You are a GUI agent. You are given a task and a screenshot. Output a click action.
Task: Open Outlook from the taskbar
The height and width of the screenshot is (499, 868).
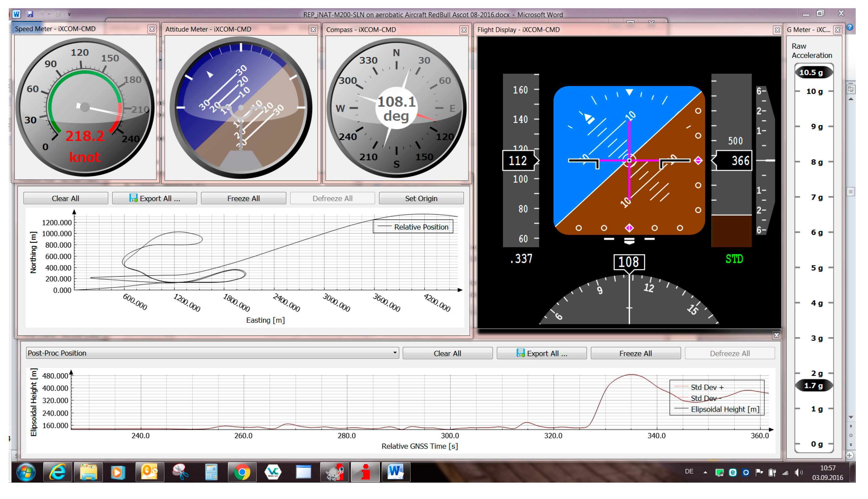point(149,472)
